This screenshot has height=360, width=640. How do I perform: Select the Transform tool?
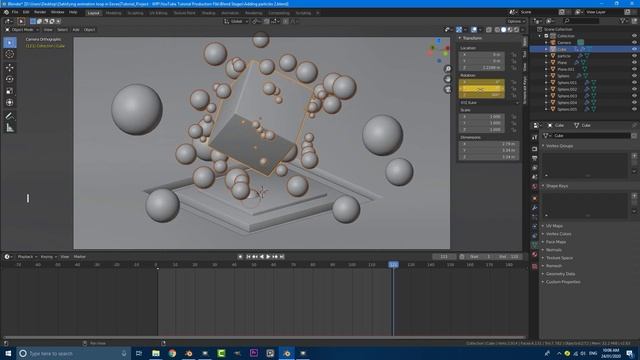(10, 102)
